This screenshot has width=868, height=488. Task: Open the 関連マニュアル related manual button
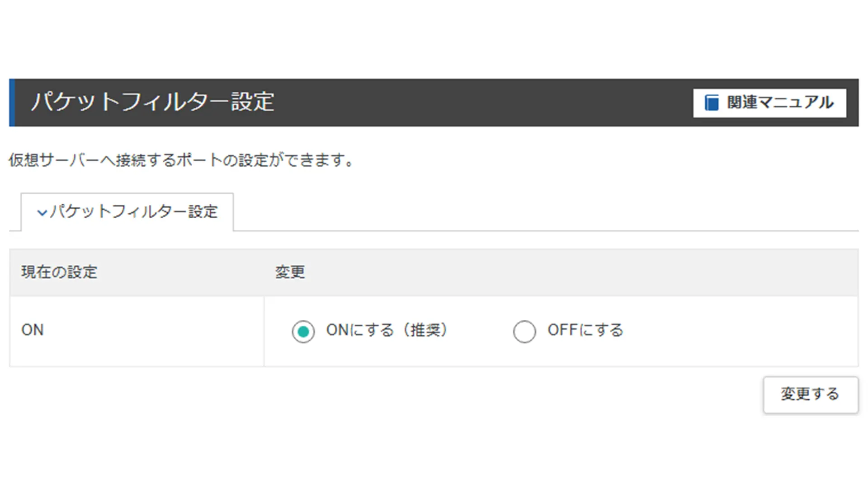[x=769, y=103]
